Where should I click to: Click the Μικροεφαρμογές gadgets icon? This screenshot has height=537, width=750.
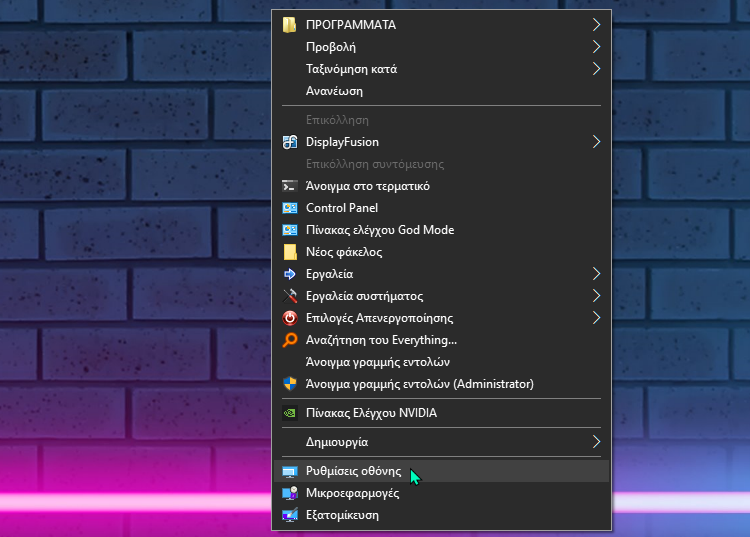click(290, 493)
